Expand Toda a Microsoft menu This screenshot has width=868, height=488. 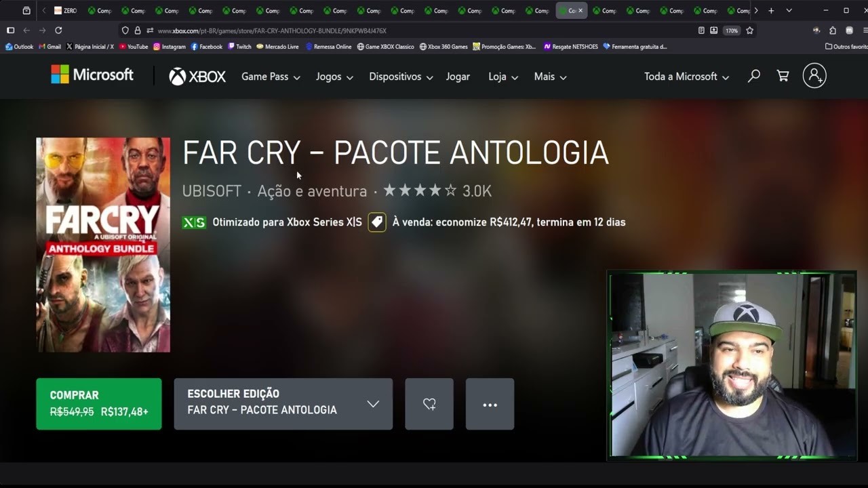click(x=686, y=77)
